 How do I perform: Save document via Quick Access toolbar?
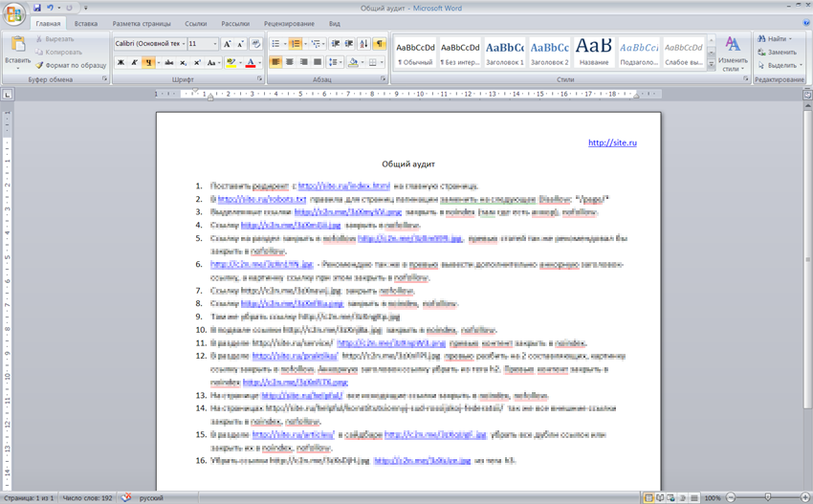tap(36, 8)
